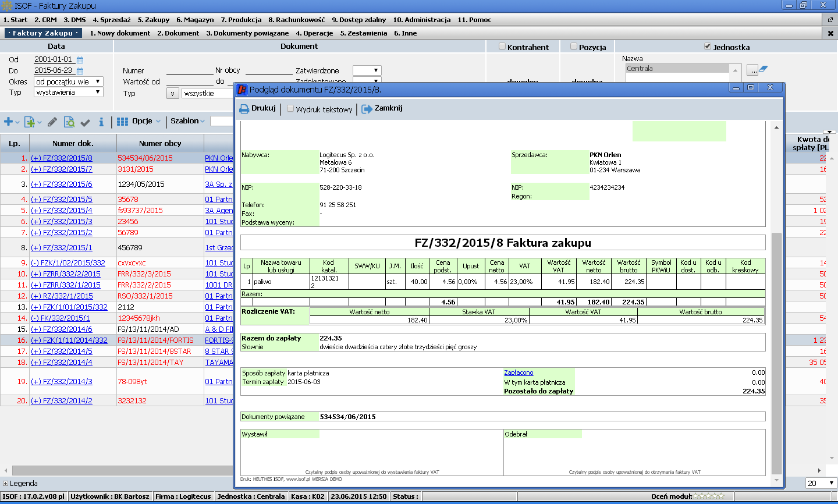Click the printer Drukuj icon
The height and width of the screenshot is (504, 838).
point(244,109)
